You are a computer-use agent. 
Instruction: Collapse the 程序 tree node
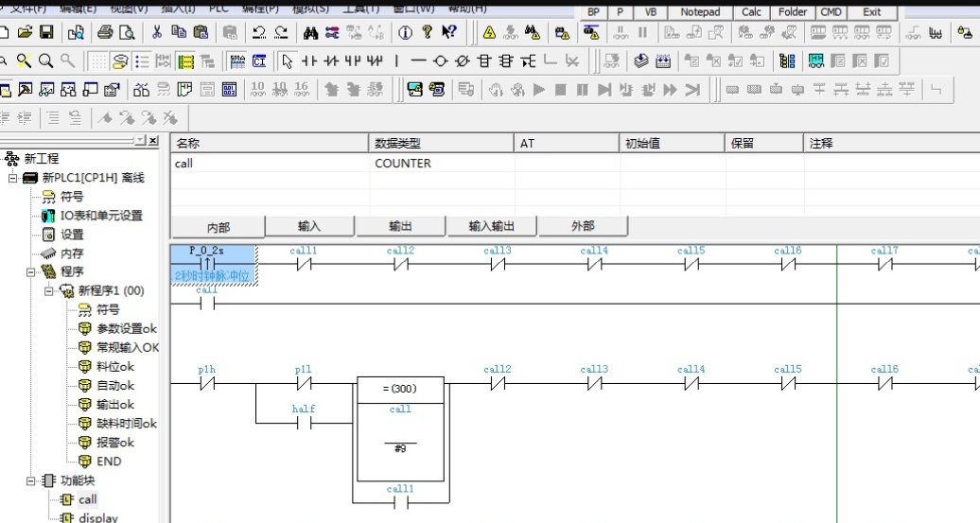pos(30,272)
